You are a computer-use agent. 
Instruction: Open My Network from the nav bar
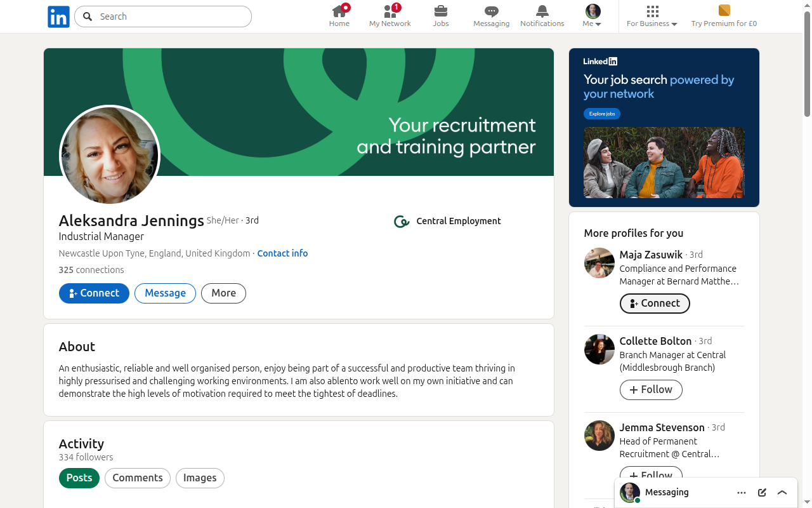pos(390,17)
